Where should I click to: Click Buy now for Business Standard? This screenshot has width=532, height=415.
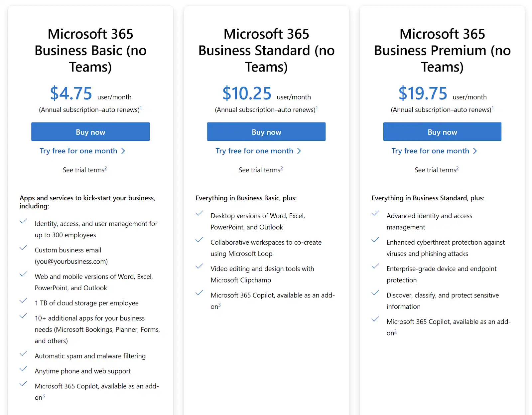(x=266, y=132)
